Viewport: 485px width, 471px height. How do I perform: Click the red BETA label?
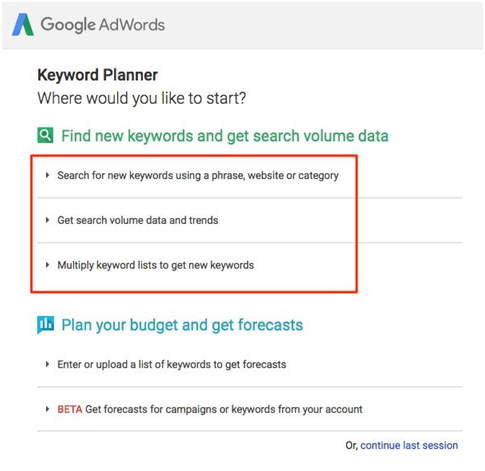70,409
